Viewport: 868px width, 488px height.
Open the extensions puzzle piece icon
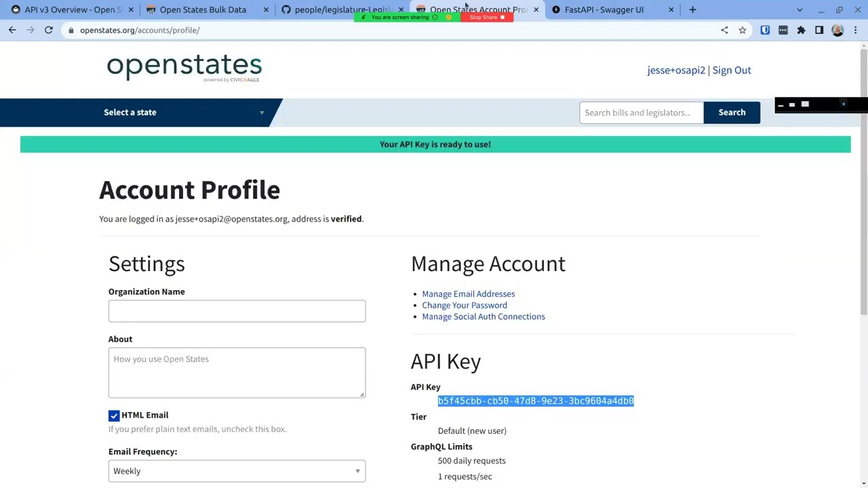[x=801, y=30]
